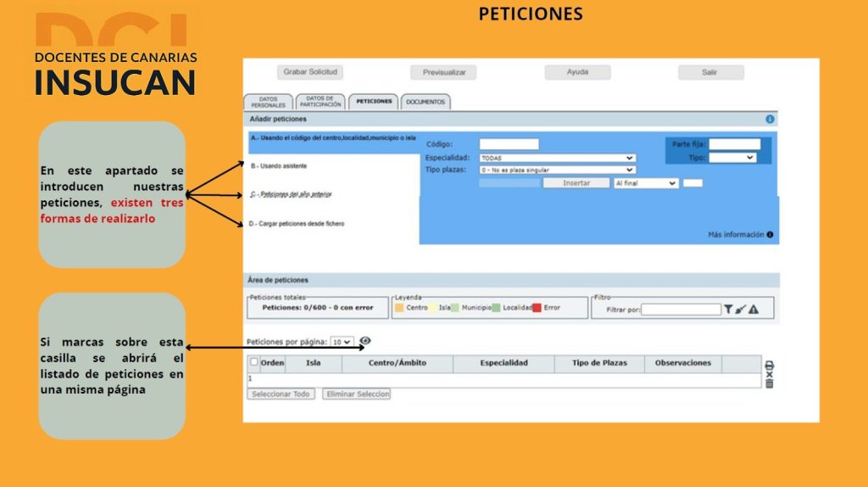Click the Código input field

point(509,144)
